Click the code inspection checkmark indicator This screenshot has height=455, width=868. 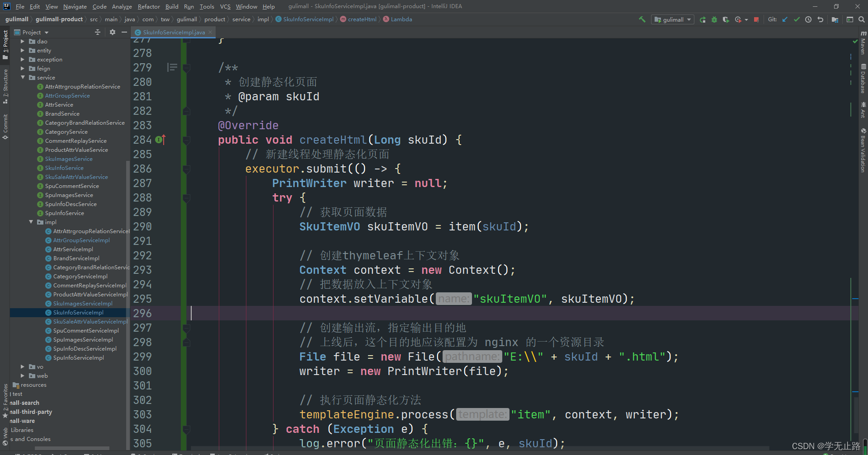(x=855, y=41)
